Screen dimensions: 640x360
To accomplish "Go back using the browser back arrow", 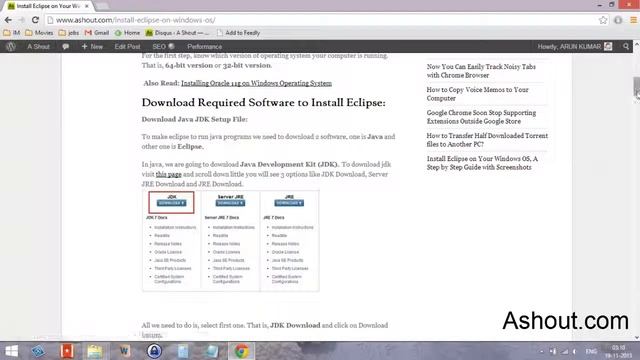I will pos(8,20).
